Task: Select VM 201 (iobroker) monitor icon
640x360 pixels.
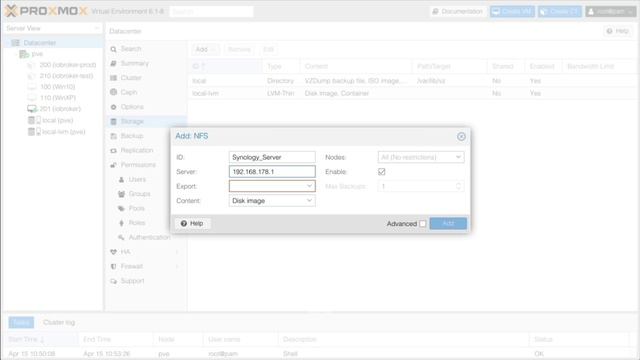Action: click(32, 109)
